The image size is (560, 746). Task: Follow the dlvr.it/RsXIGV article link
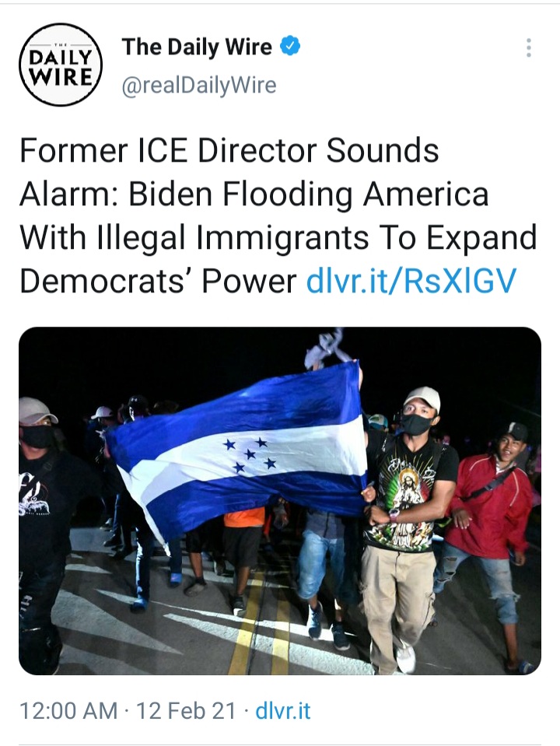(x=411, y=281)
